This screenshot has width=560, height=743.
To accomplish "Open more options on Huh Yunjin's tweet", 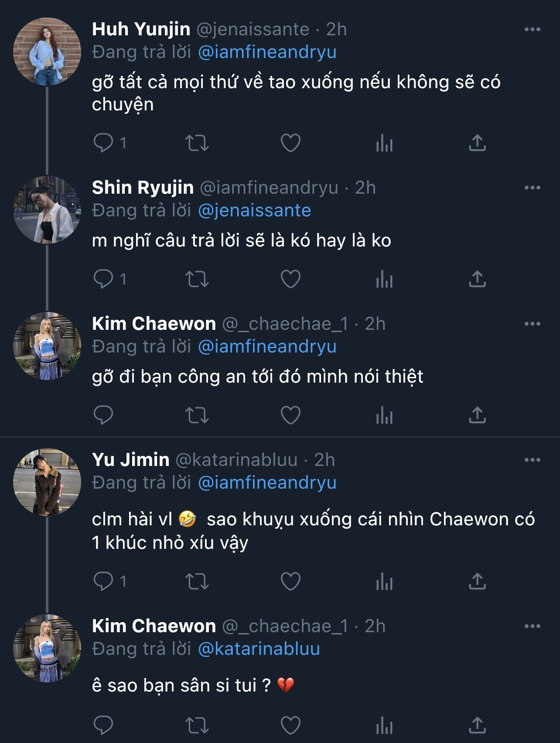I will (532, 30).
